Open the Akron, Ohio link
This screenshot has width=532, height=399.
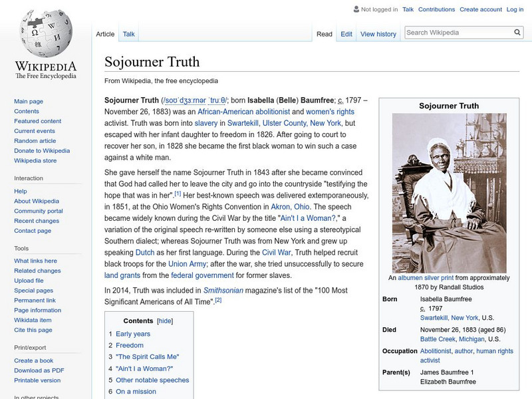(x=290, y=207)
